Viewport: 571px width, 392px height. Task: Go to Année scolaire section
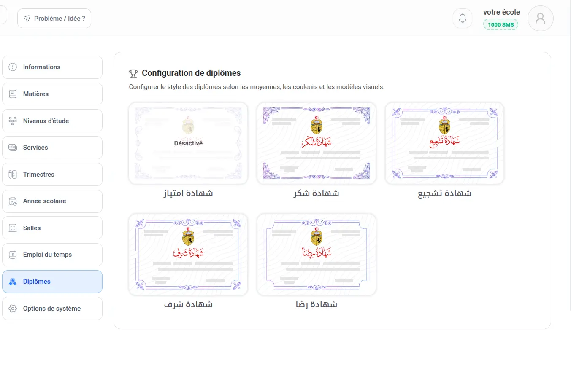click(x=52, y=201)
